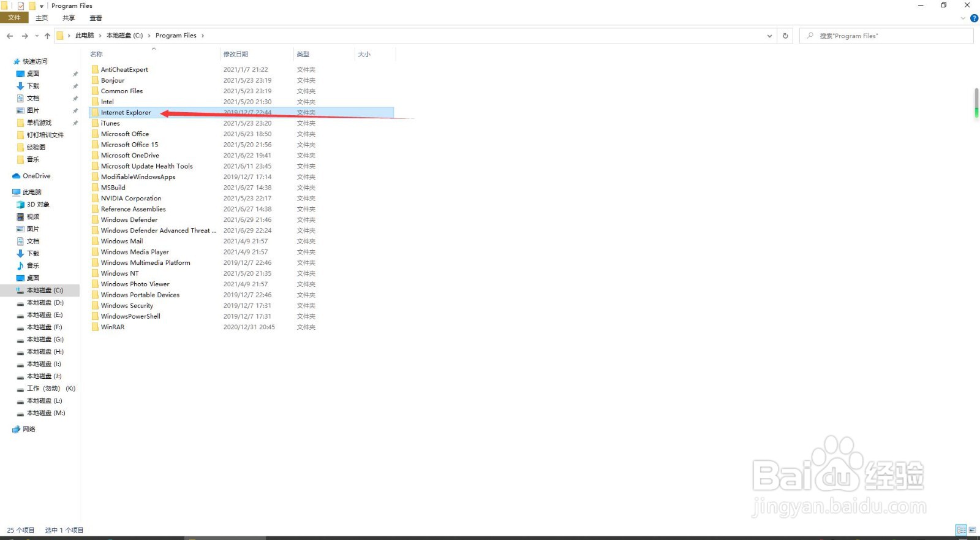Click the vertical scrollbar on the right
This screenshot has height=540, width=980.
pos(976,102)
